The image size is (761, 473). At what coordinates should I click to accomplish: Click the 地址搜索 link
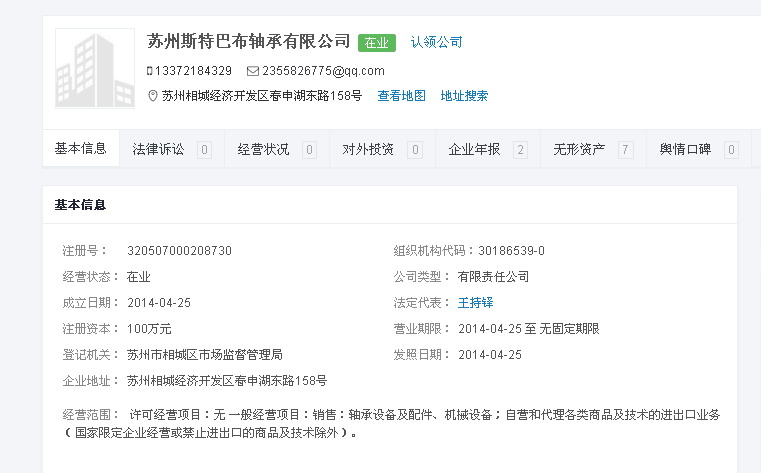464,96
